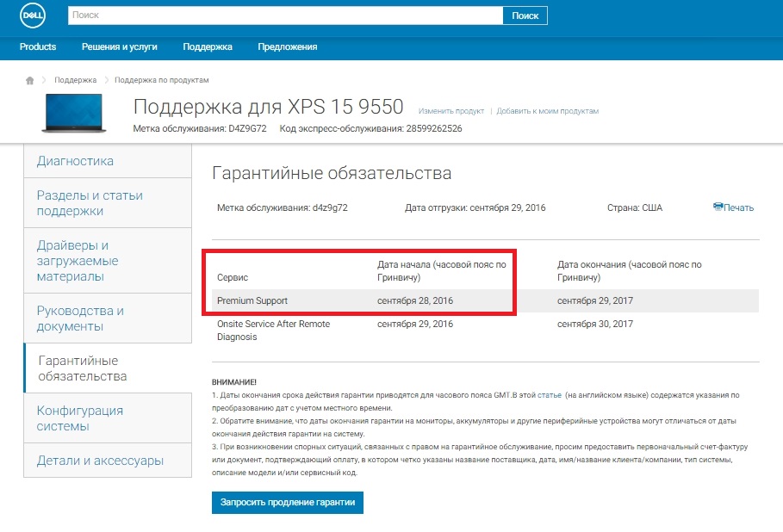Screen dimensions: 783x532
Task: Click start date сентября 28, 2016
Action: coord(415,301)
